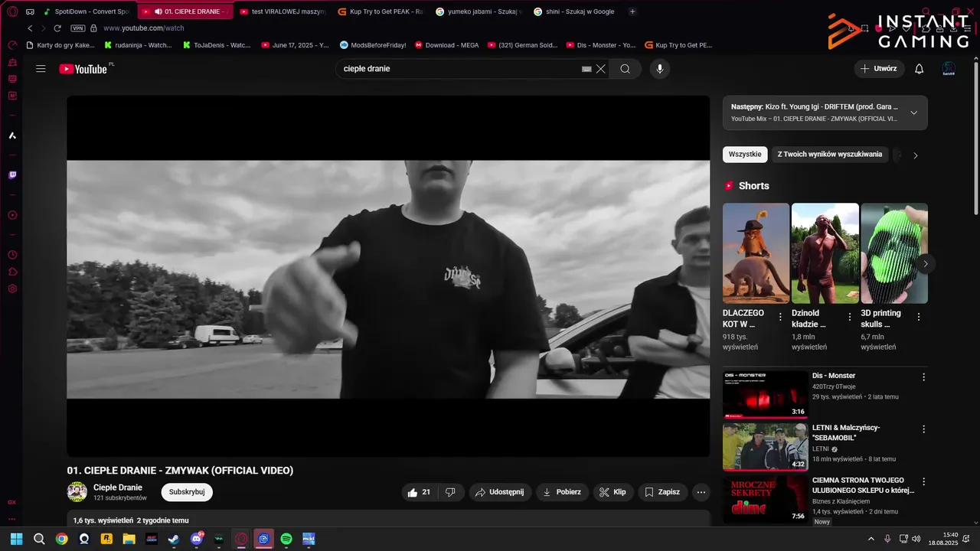Image resolution: width=980 pixels, height=551 pixels.
Task: Subscribe to Ciepłe Dranie channel
Action: click(x=187, y=492)
